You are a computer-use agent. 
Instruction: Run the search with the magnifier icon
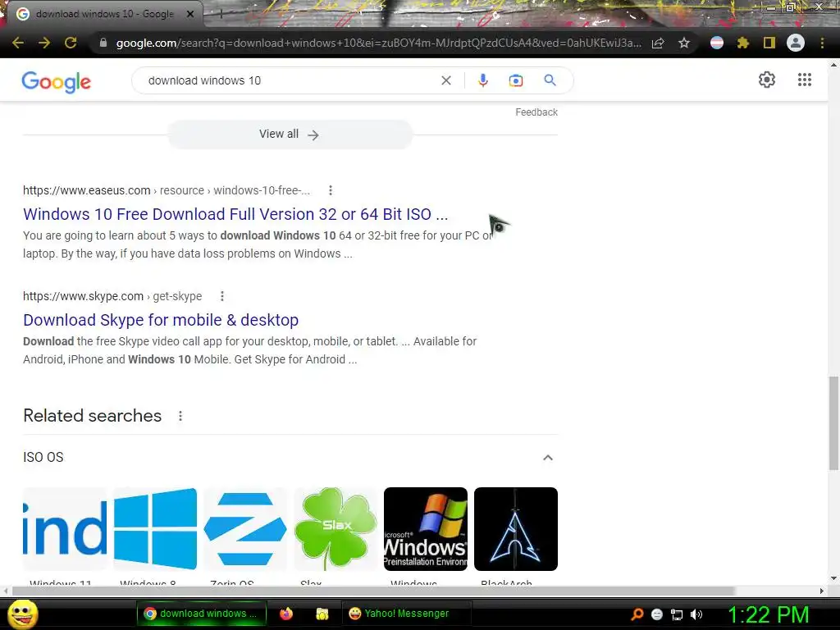(x=550, y=80)
